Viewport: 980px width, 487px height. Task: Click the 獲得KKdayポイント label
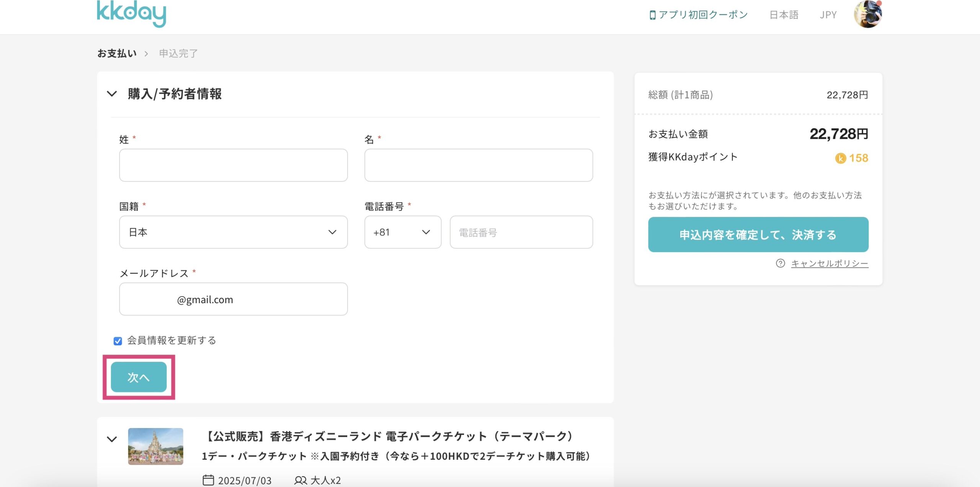coord(693,157)
